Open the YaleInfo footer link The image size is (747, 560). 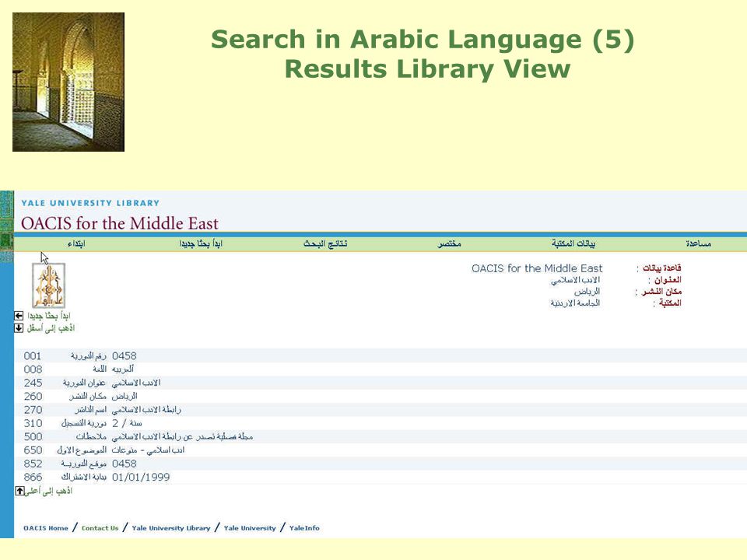coord(304,528)
